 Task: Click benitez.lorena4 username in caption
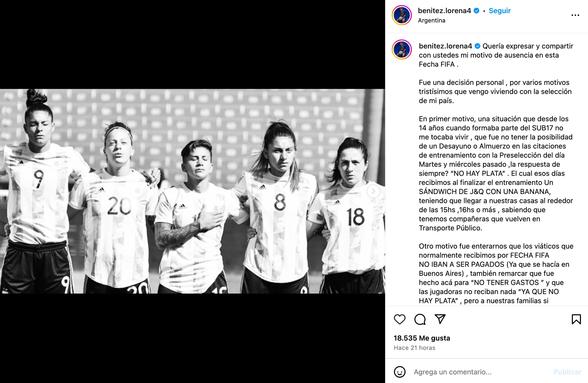coord(445,46)
